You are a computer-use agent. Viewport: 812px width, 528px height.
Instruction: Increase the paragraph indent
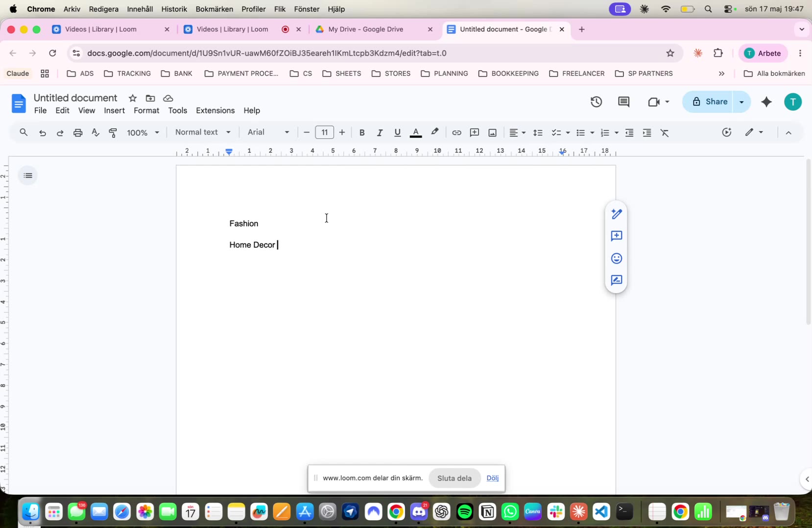click(647, 133)
